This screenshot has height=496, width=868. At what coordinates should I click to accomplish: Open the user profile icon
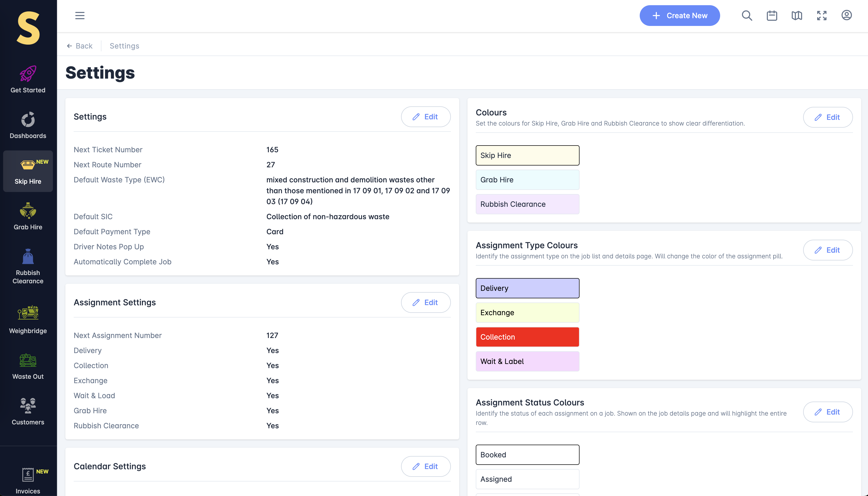846,16
